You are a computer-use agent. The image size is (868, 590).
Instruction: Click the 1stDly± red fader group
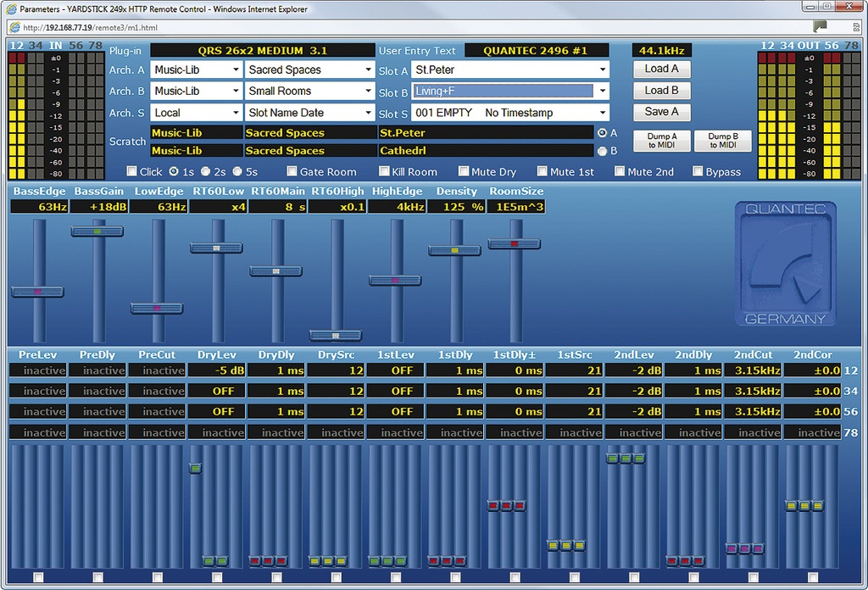pos(507,505)
